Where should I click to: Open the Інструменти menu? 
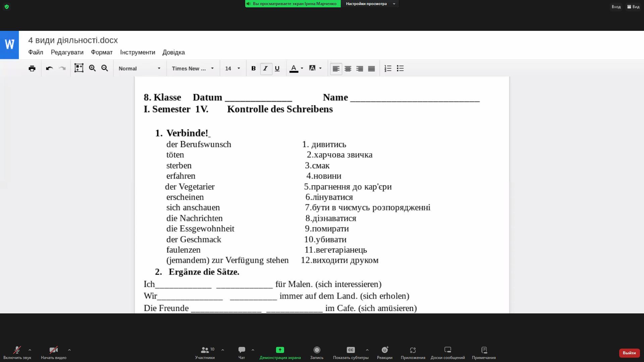138,52
